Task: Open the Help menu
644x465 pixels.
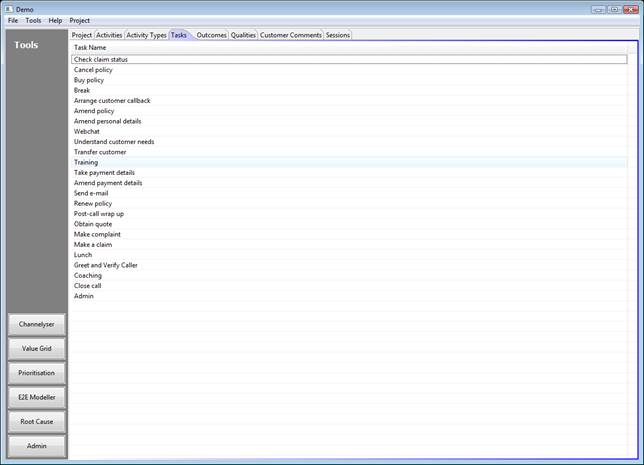Action: [x=55, y=20]
